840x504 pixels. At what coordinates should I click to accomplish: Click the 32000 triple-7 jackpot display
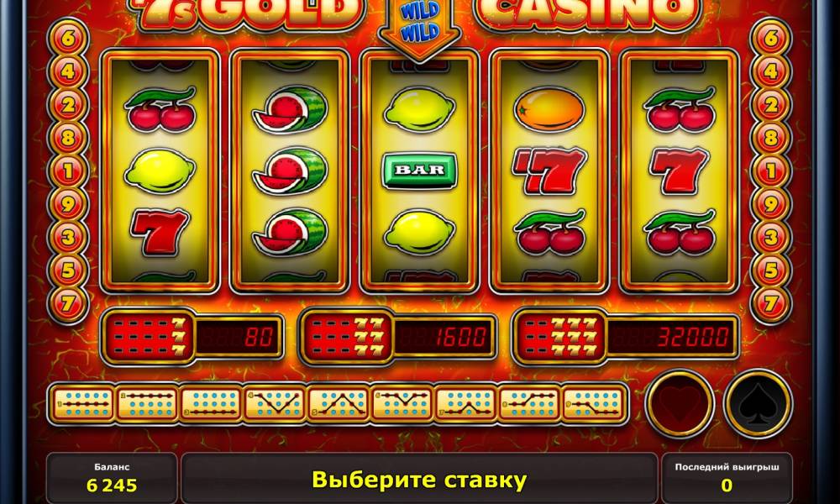674,337
